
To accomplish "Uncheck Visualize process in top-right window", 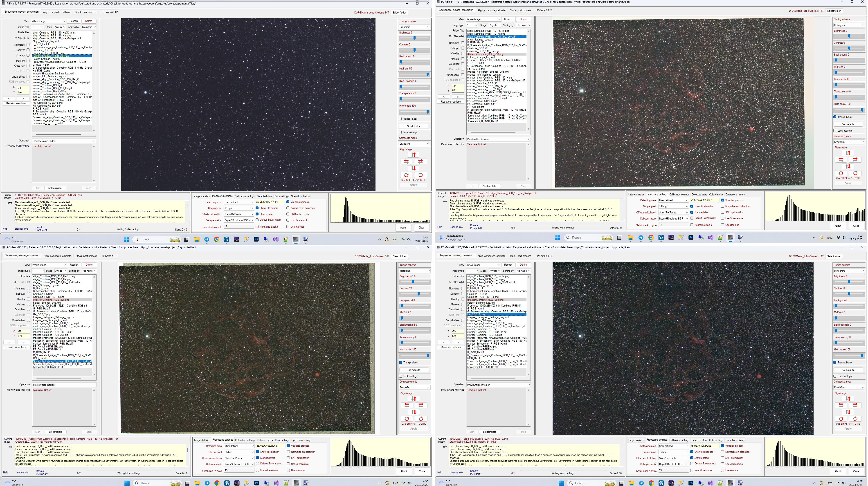I will click(x=722, y=200).
